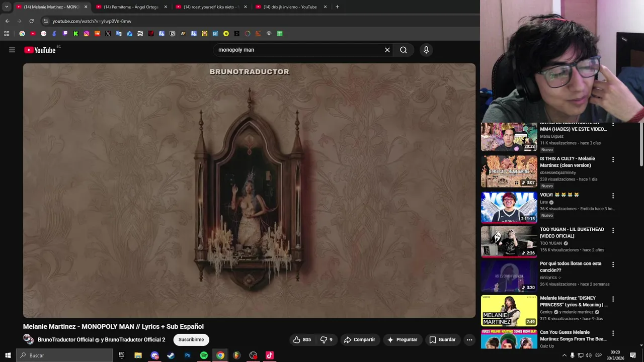Screen dimensions: 644x362
Task: Open VOLVI video thumbnail
Action: pos(509,207)
